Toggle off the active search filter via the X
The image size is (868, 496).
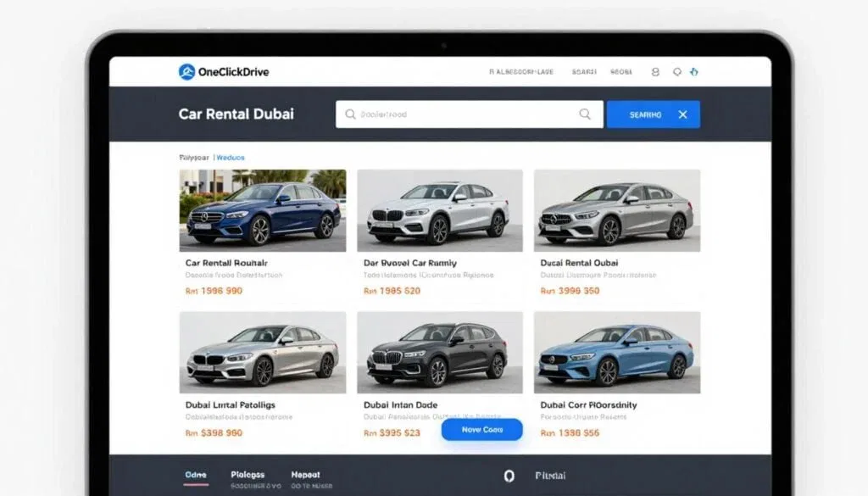[x=684, y=114]
